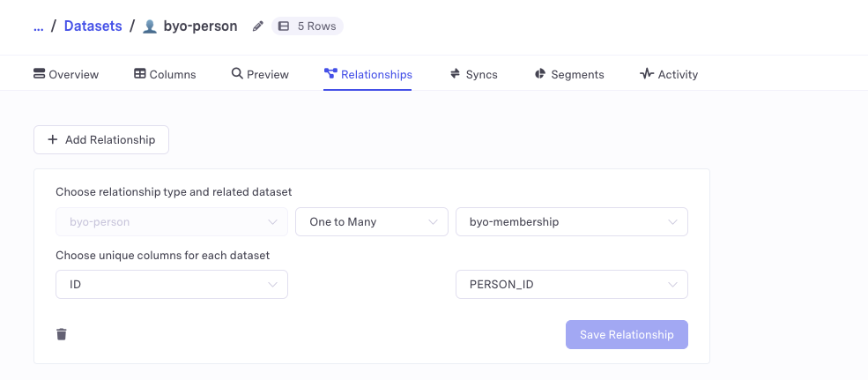View the Segments tab
The height and width of the screenshot is (380, 868).
pyautogui.click(x=569, y=74)
